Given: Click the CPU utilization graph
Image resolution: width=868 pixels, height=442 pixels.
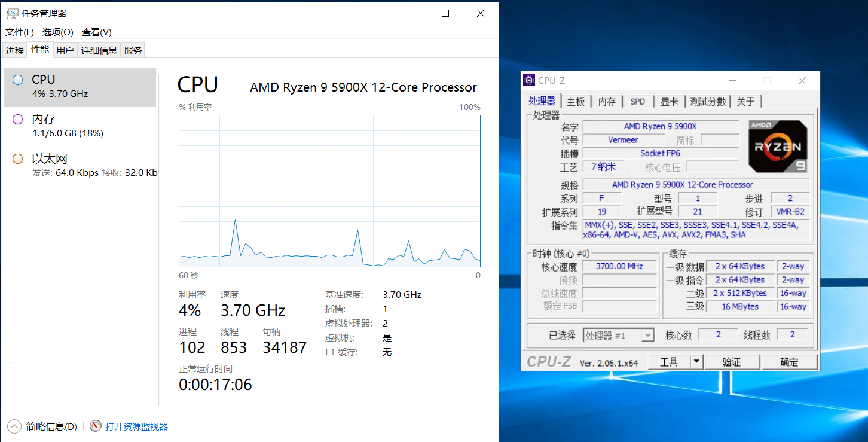Looking at the screenshot, I should coord(329,191).
